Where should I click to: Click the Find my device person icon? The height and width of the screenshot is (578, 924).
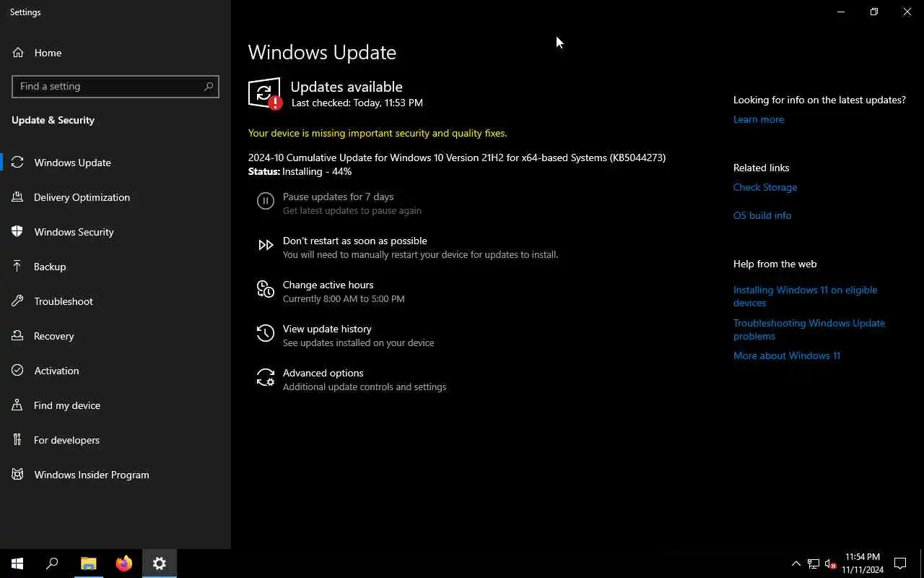(x=18, y=405)
